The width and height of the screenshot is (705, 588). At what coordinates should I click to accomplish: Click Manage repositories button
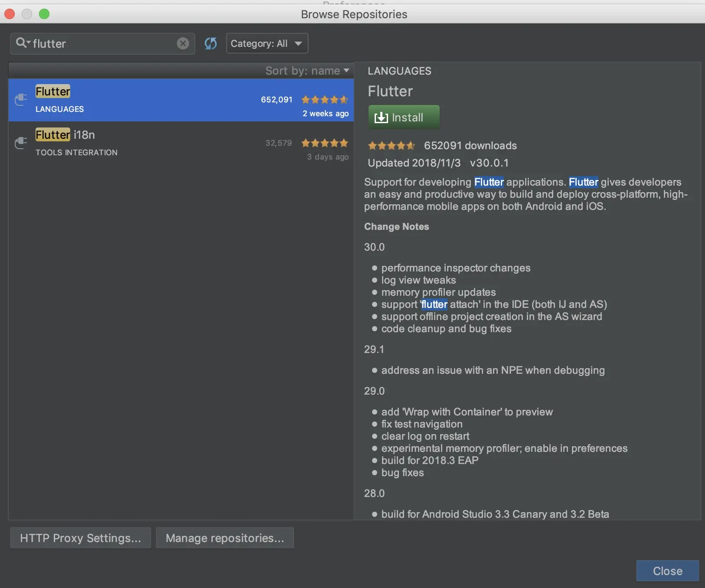click(225, 538)
